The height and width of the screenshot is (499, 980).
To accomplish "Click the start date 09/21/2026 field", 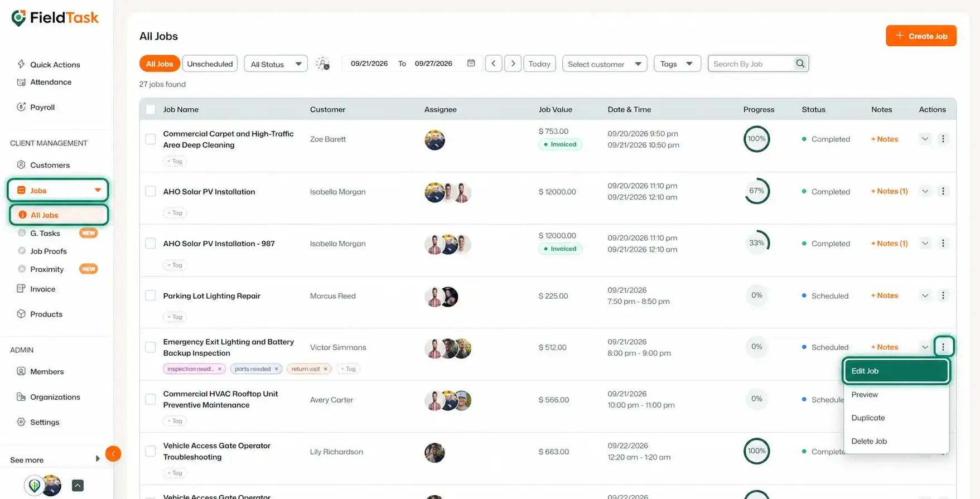I will pyautogui.click(x=369, y=64).
